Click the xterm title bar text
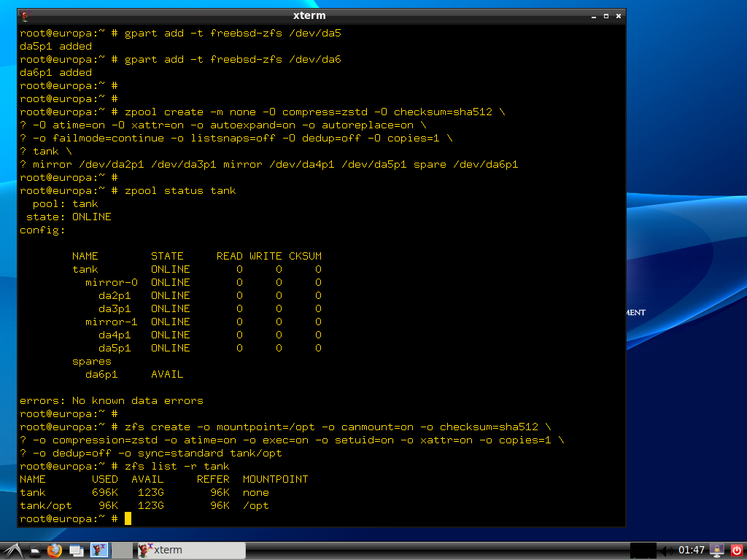Image resolution: width=747 pixels, height=560 pixels. click(x=309, y=15)
